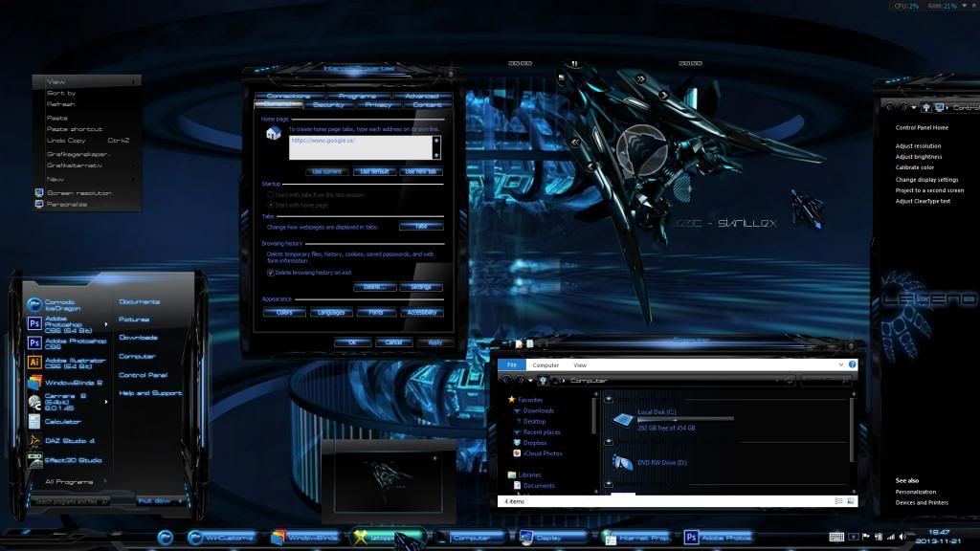Open the Connections tab
The height and width of the screenshot is (551, 980).
click(x=288, y=97)
